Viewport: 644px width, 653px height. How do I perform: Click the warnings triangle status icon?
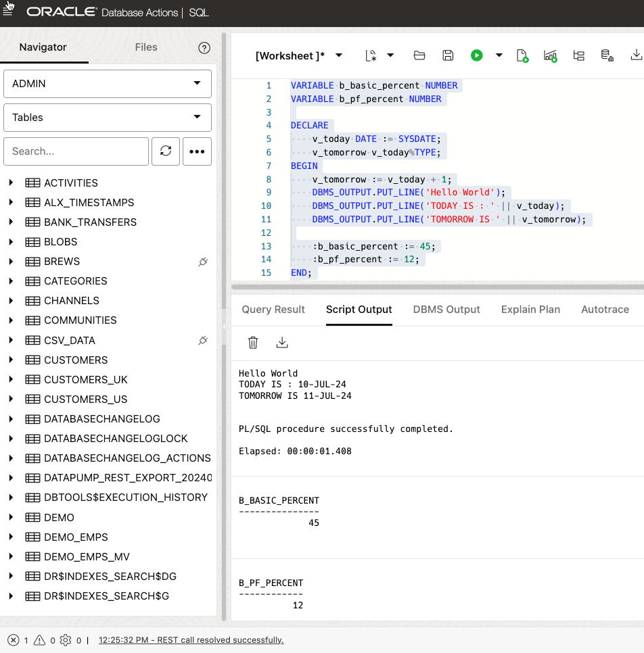(39, 640)
